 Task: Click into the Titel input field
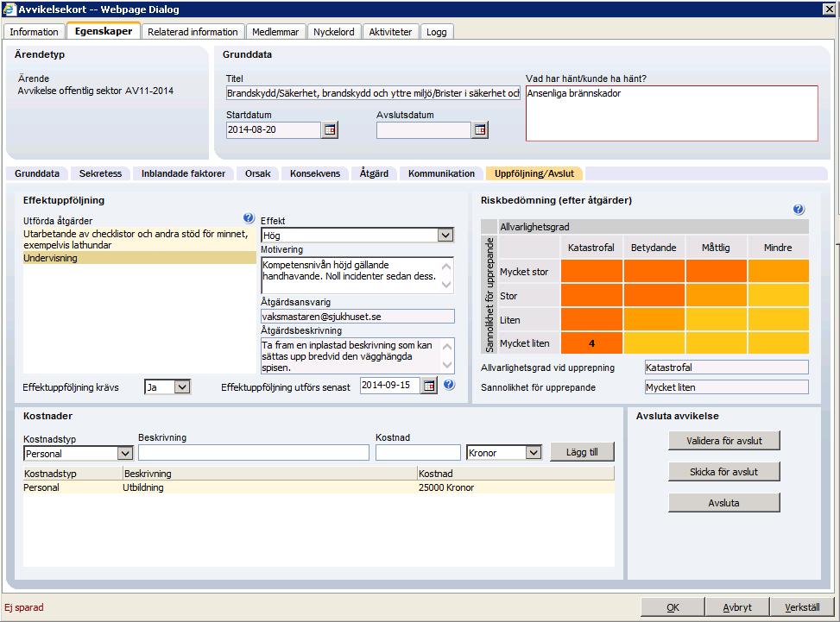(373, 93)
